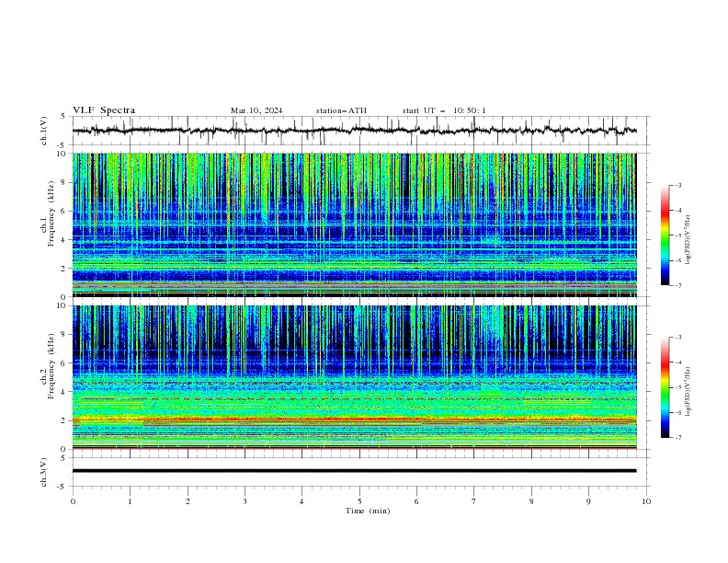Pick the ch.1 spectrogram color scale bar
This screenshot has width=728, height=563.
click(x=665, y=236)
